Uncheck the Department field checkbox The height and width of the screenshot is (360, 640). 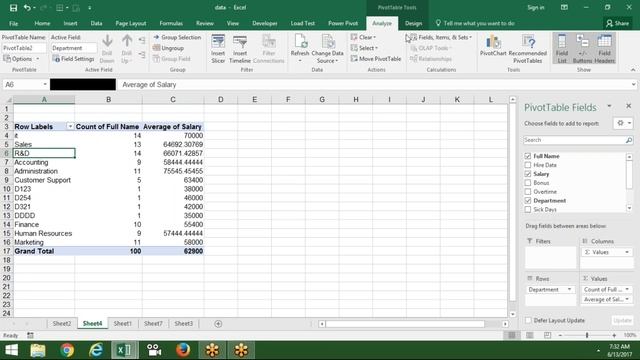coord(528,200)
